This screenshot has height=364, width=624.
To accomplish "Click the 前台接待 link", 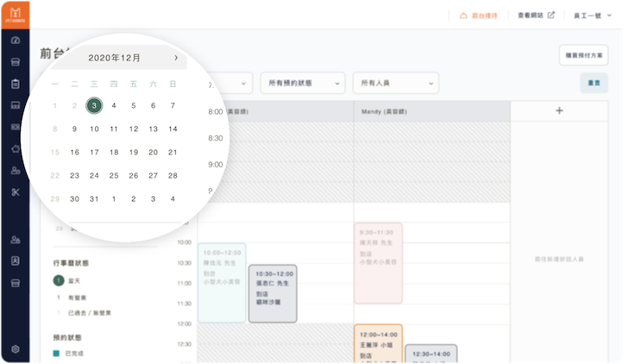I will [x=485, y=16].
